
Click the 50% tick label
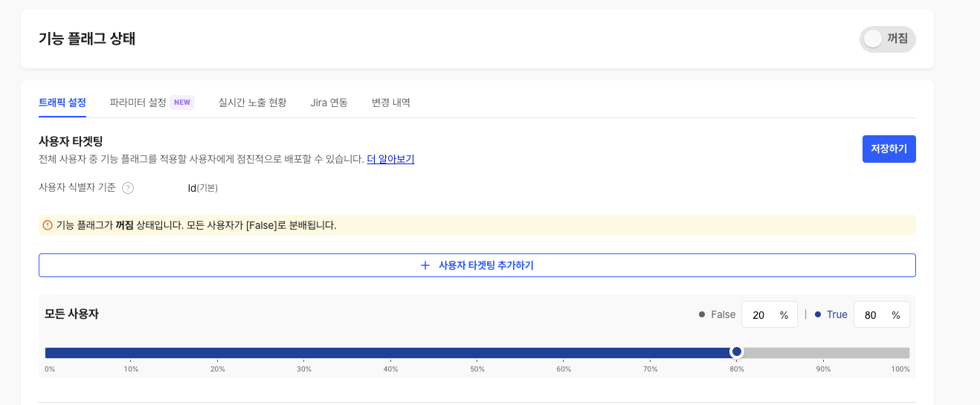pos(477,369)
